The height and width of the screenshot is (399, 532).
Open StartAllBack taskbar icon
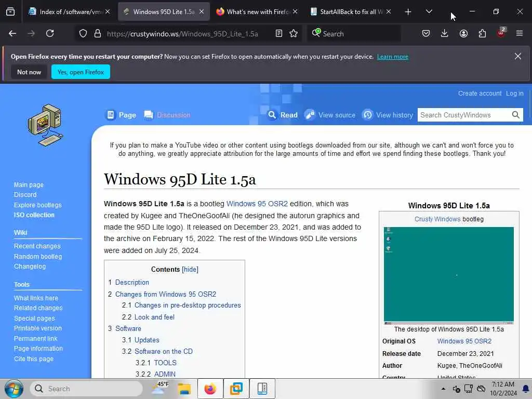pyautogui.click(x=262, y=389)
